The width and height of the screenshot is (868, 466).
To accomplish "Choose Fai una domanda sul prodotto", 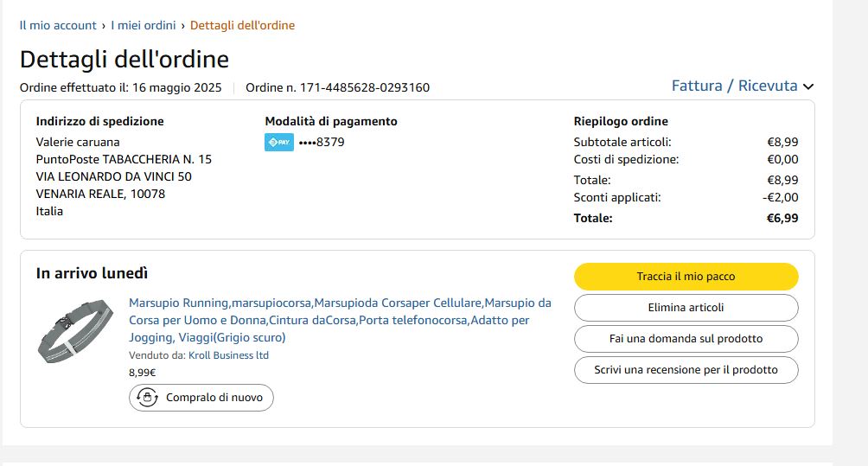I will 686,339.
